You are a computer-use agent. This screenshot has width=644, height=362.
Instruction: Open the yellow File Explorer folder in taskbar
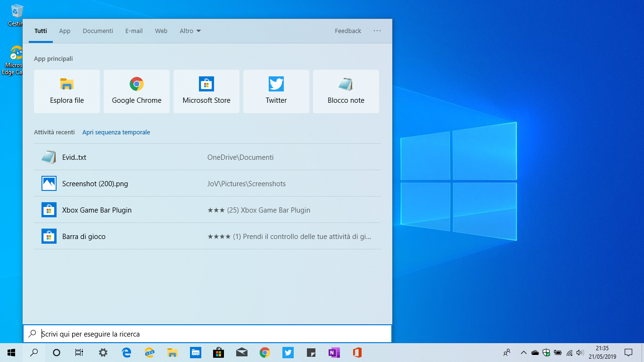172,353
